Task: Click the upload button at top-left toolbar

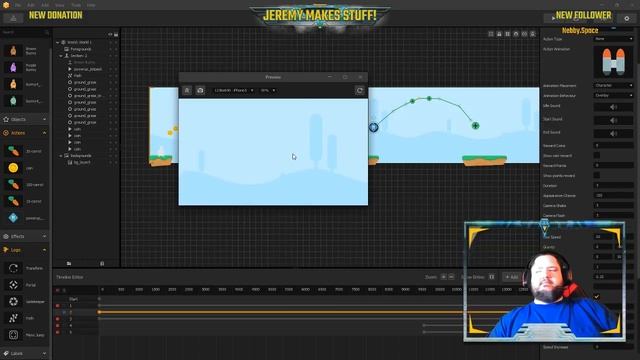Action: (x=13, y=18)
